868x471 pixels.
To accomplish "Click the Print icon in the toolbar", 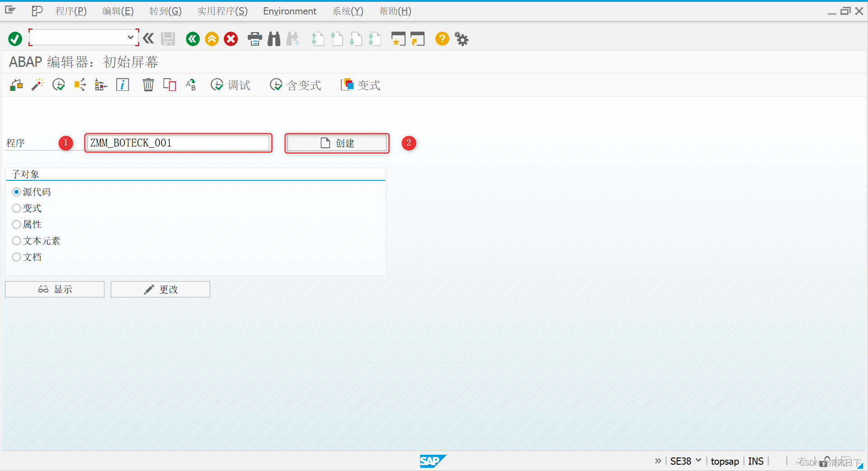I will [255, 39].
